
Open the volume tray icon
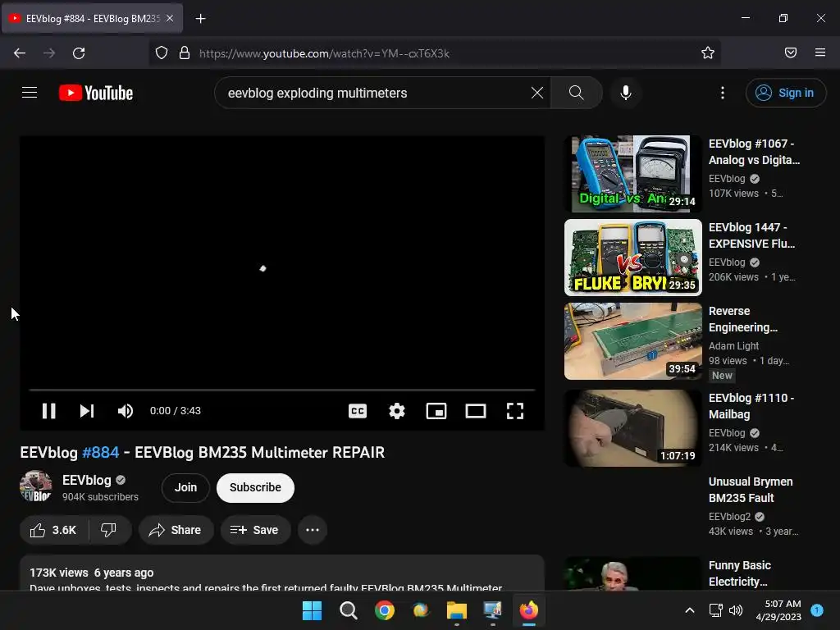pyautogui.click(x=736, y=610)
